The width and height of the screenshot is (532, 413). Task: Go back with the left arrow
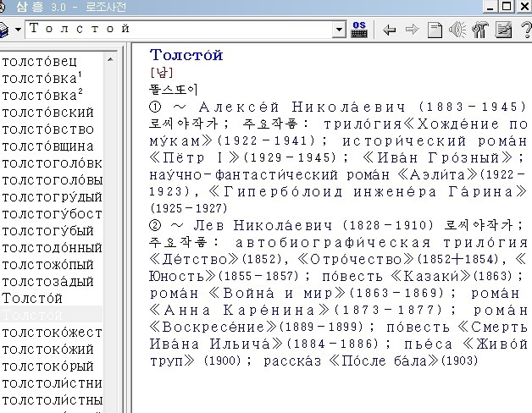point(389,30)
